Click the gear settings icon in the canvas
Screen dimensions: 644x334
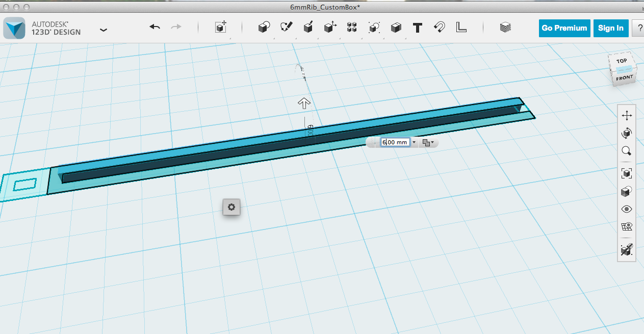pyautogui.click(x=231, y=207)
